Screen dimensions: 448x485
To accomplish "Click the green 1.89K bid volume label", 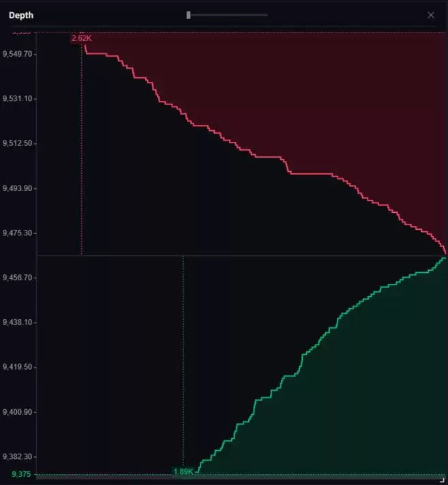I will click(183, 471).
